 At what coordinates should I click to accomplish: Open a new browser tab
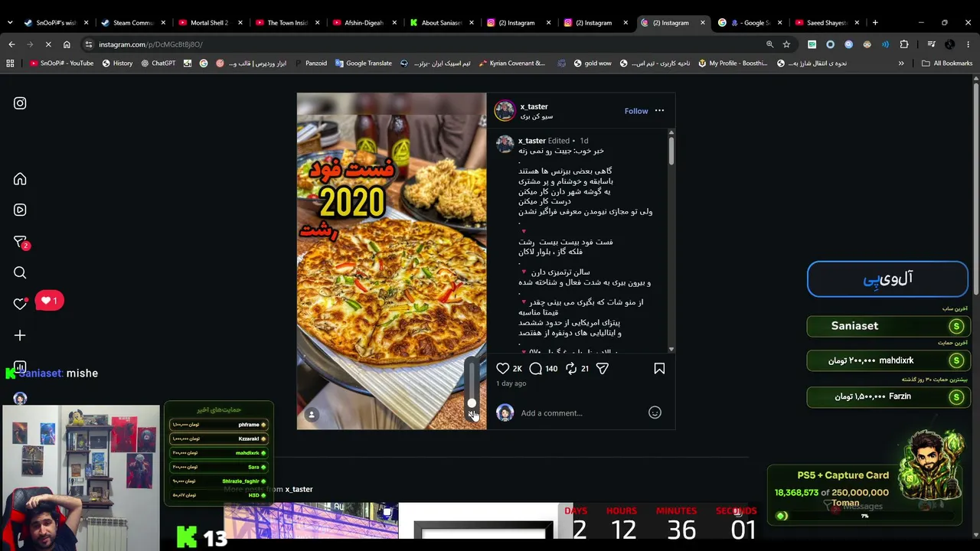(x=875, y=23)
